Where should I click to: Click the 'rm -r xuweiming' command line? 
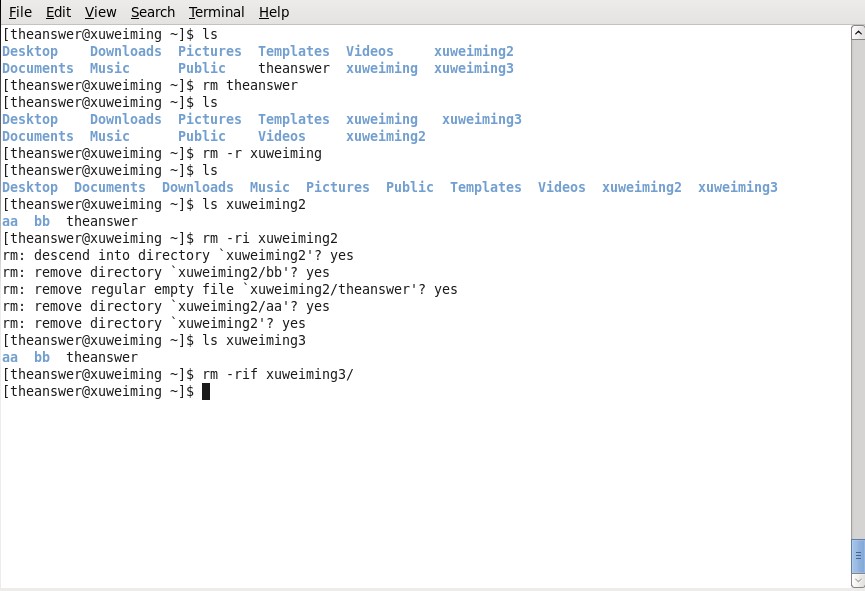[162, 153]
